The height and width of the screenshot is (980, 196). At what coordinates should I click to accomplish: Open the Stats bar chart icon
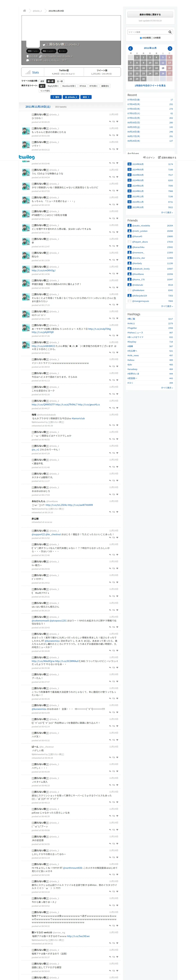click(28, 72)
